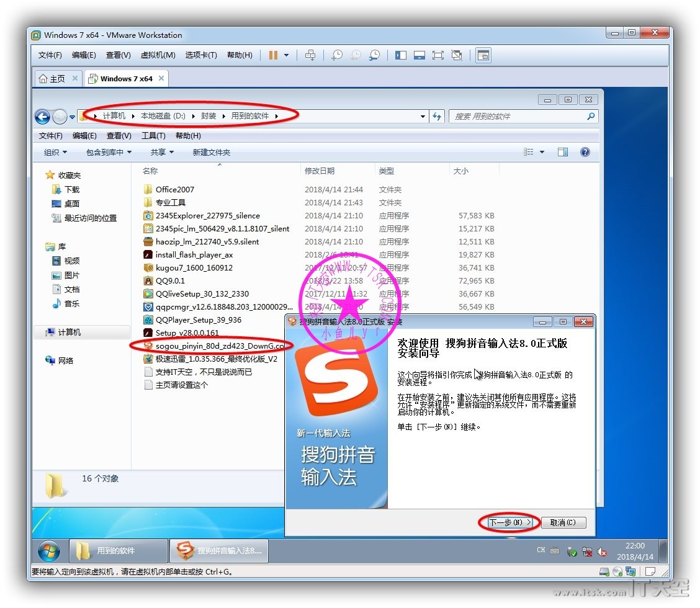
Task: Click the send Ctrl+Alt+Del icon
Action: tap(310, 55)
